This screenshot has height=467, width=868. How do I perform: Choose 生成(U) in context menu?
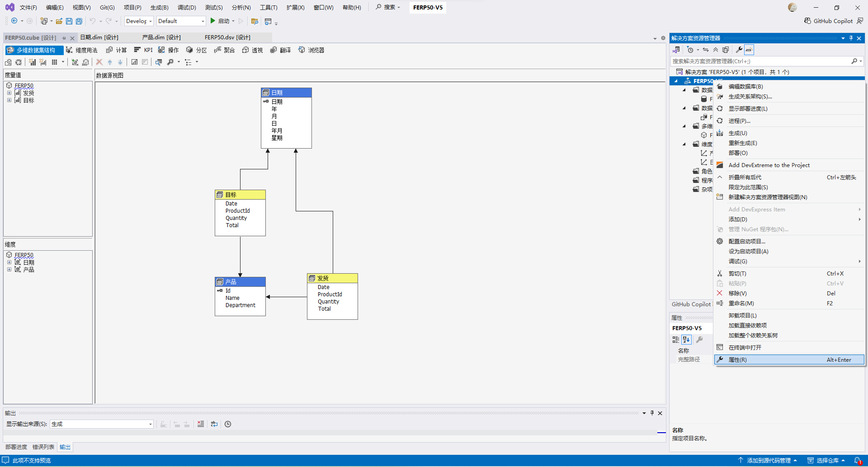[789, 133]
